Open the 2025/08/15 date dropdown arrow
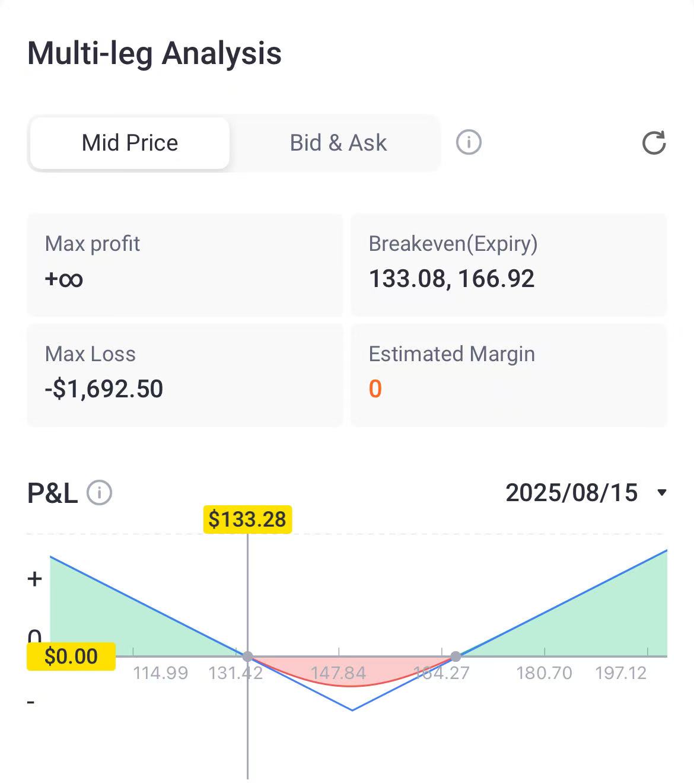Screen dimensions: 694x784 [662, 493]
